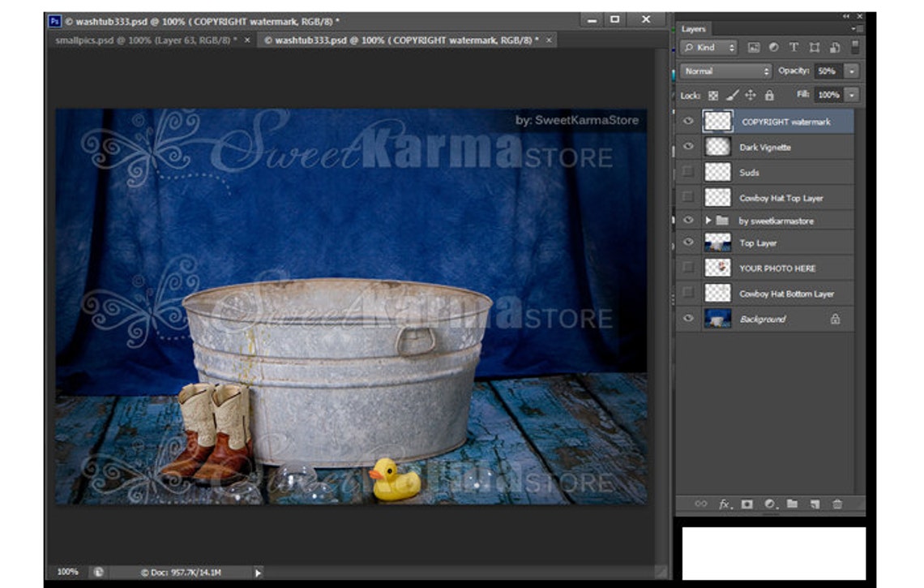Lock transparent pixels on the layer
924x588 pixels.
pos(714,94)
